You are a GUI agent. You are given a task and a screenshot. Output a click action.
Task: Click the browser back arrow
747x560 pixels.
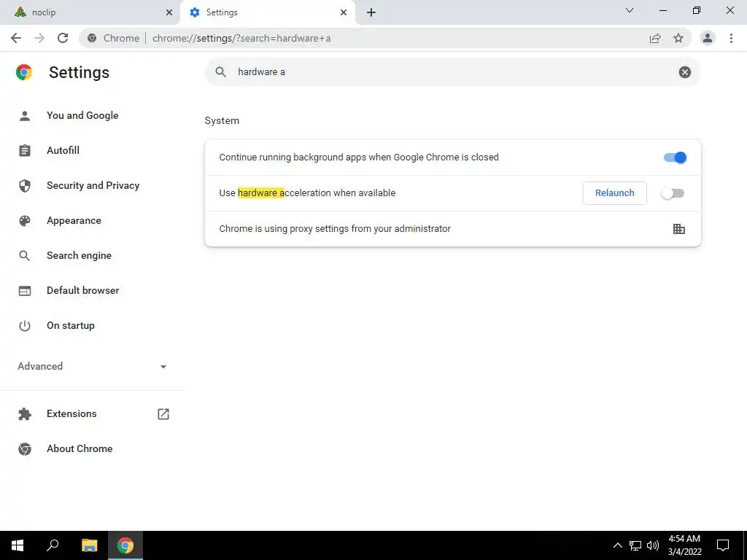16,38
